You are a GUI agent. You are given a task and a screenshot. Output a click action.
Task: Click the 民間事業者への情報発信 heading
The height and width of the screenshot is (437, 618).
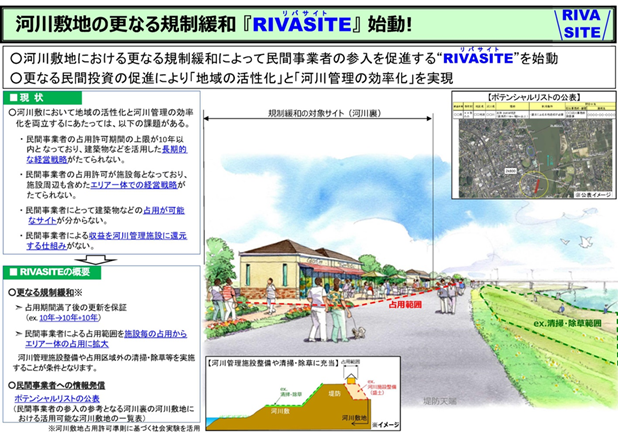[57, 385]
